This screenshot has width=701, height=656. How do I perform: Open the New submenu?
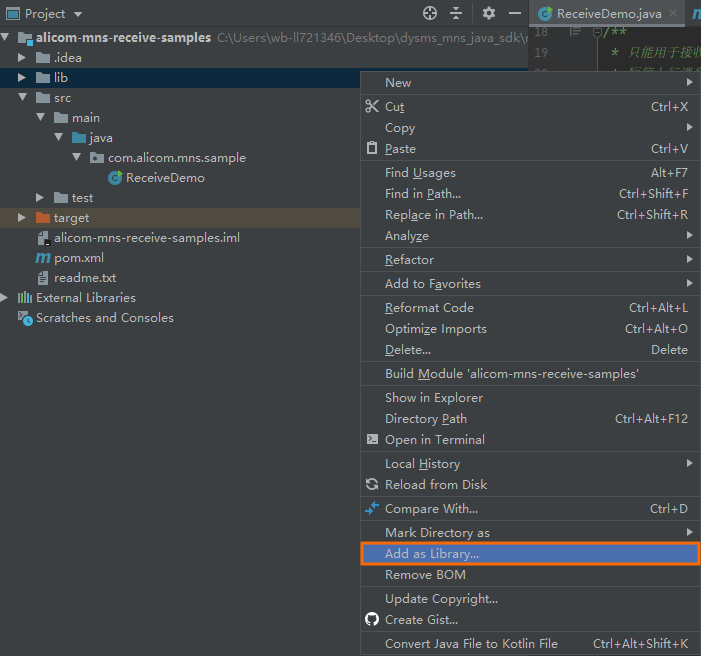[530, 83]
